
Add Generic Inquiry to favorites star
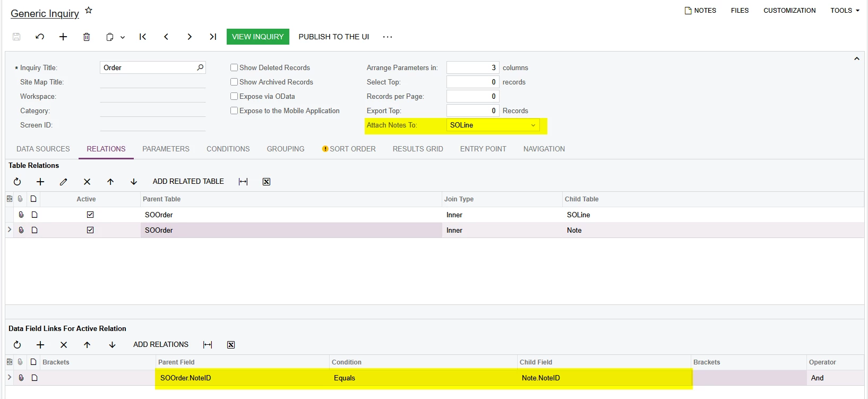89,10
